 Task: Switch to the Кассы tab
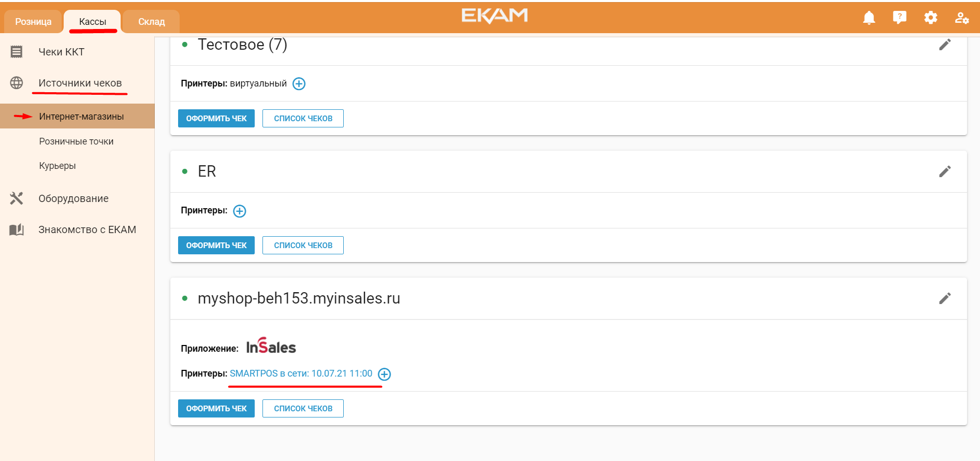[x=93, y=22]
